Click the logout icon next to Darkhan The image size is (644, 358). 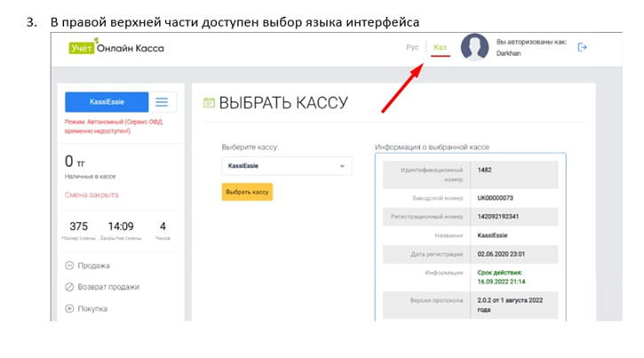[583, 47]
